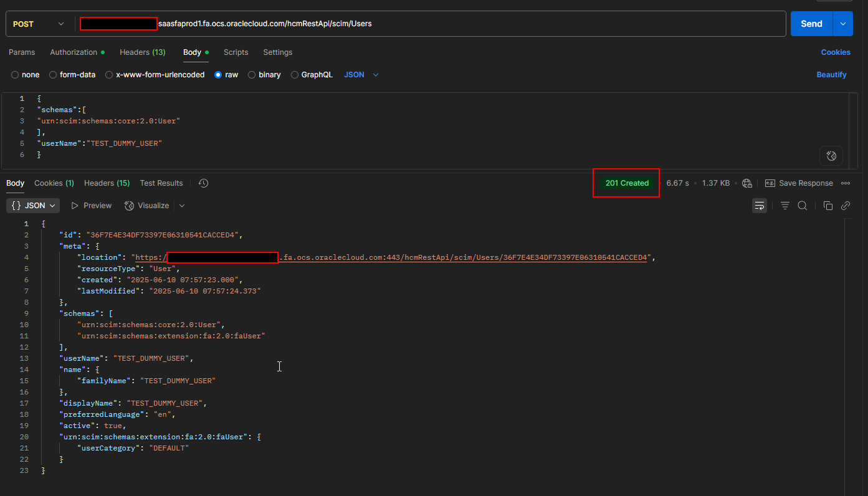This screenshot has width=868, height=496.
Task: Click the request URL input field
Action: [x=430, y=24]
